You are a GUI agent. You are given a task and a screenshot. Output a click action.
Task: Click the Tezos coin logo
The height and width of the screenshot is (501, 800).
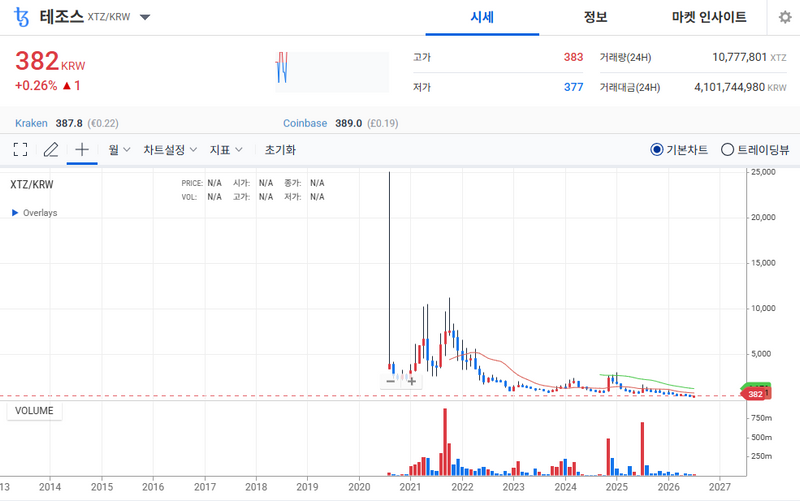21,17
